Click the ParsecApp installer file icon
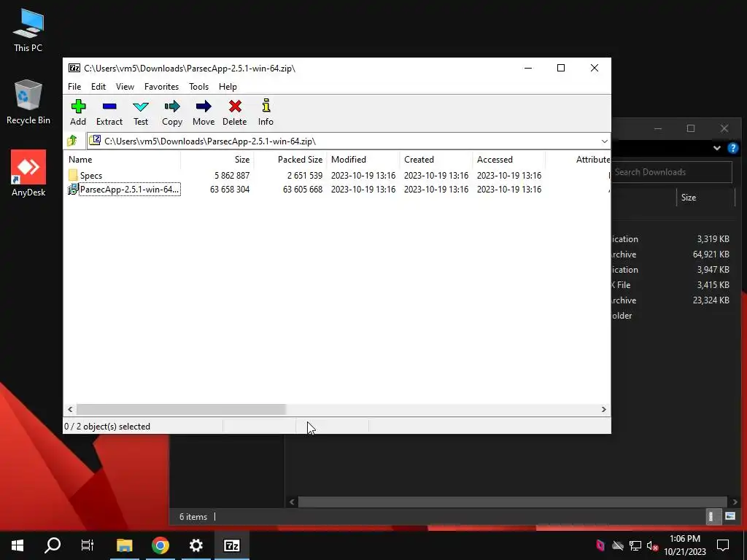 [73, 190]
